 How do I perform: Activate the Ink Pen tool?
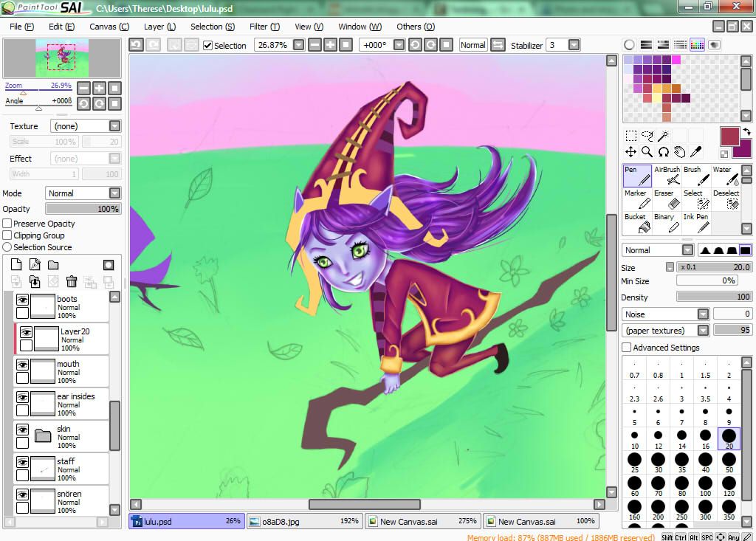click(695, 223)
